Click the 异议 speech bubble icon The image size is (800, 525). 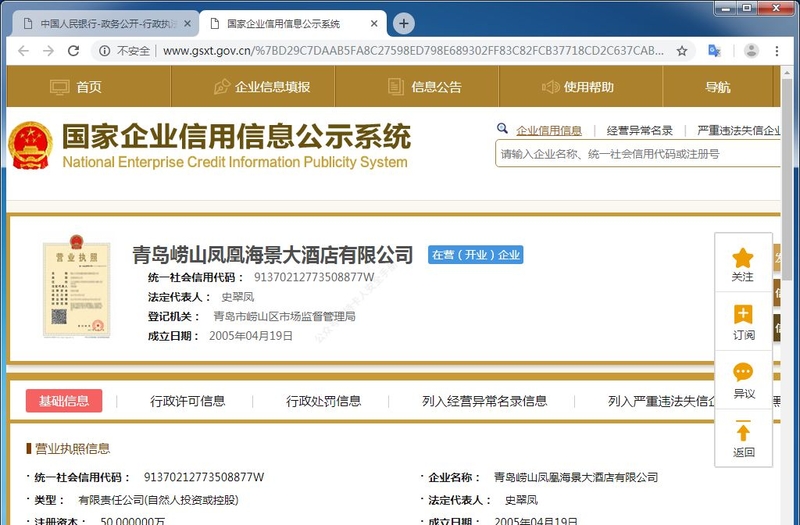(743, 372)
